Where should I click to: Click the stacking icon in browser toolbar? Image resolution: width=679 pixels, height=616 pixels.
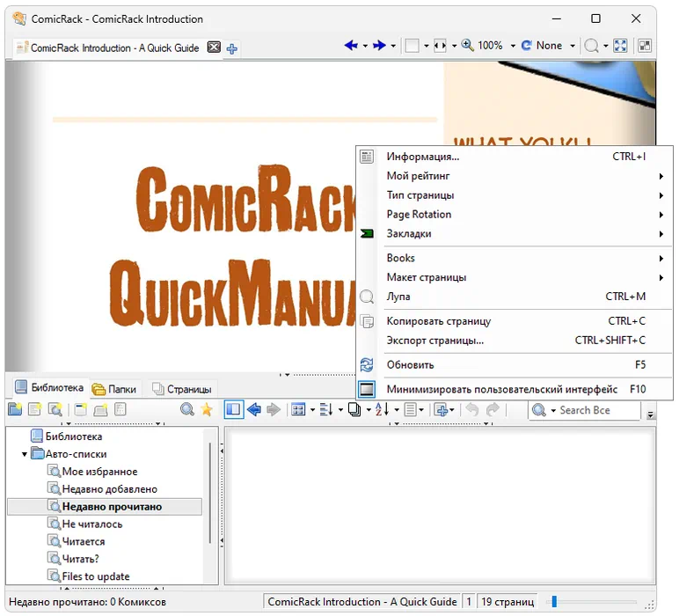coord(354,409)
